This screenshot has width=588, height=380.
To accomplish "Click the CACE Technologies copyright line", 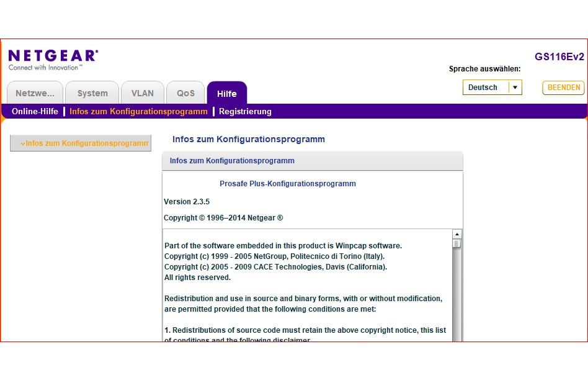I will point(275,267).
